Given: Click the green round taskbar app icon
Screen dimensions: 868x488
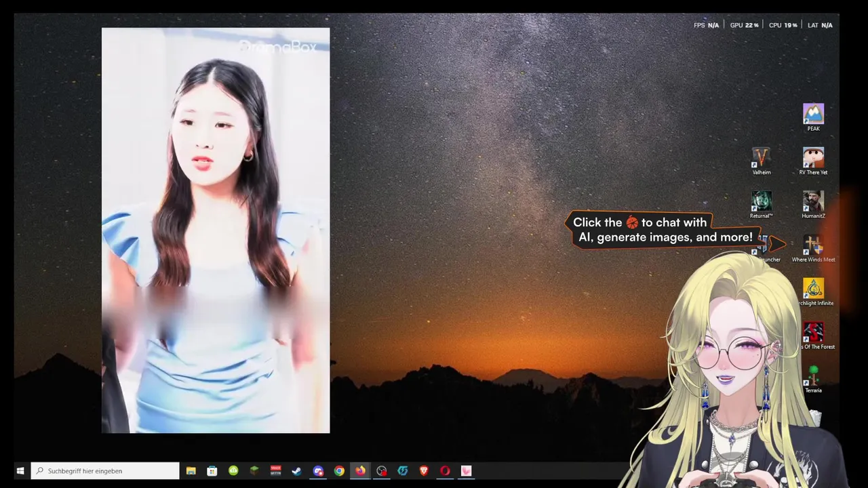Looking at the screenshot, I should pos(233,470).
